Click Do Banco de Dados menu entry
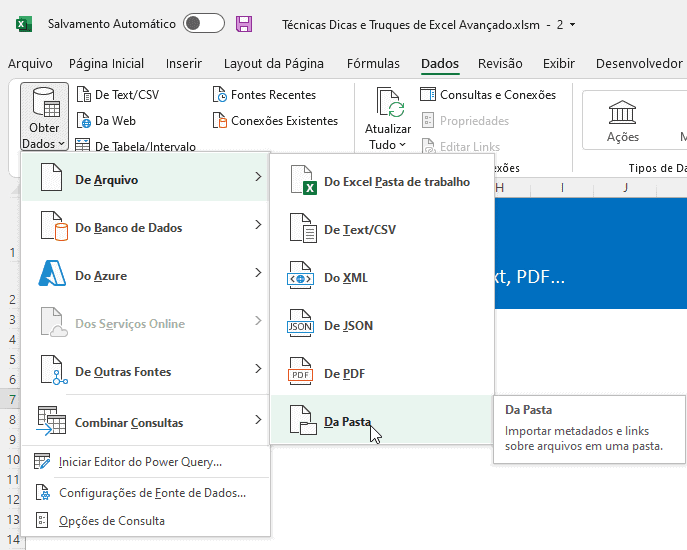 click(145, 227)
